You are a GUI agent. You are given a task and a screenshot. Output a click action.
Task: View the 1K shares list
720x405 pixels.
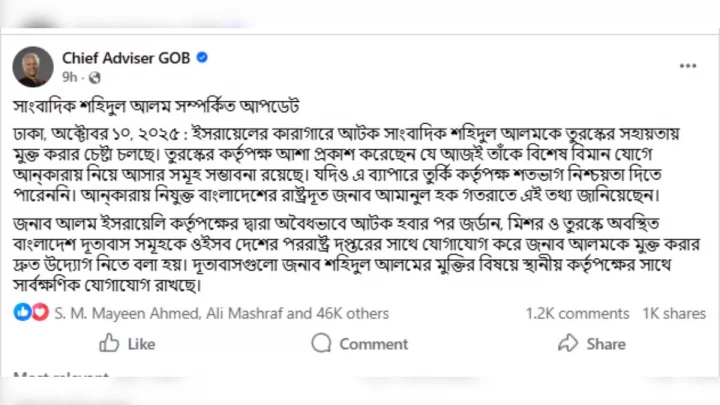[673, 313]
